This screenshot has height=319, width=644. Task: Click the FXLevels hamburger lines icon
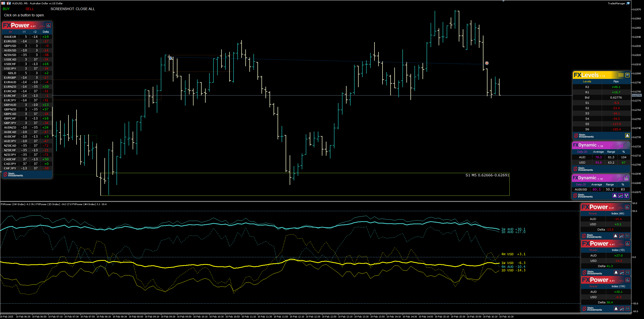click(x=621, y=75)
